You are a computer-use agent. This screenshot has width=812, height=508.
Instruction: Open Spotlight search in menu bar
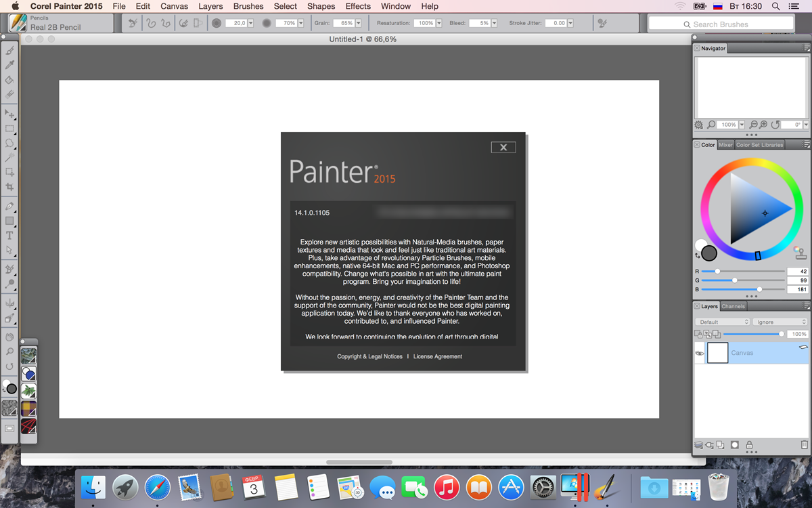(775, 6)
